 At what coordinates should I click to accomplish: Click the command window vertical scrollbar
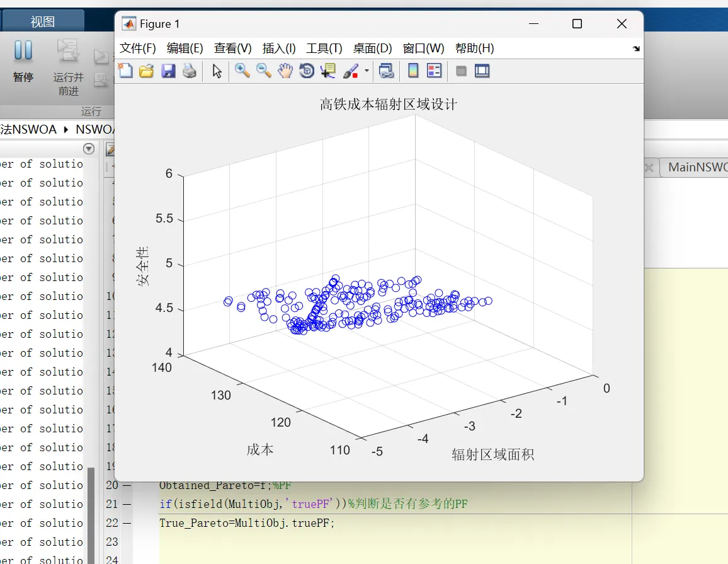click(x=91, y=515)
